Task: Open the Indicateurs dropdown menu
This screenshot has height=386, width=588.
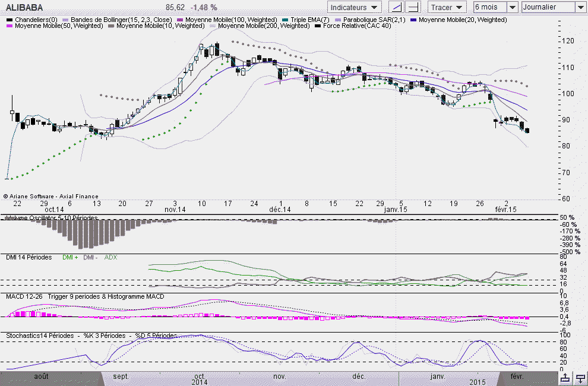Action: click(355, 7)
